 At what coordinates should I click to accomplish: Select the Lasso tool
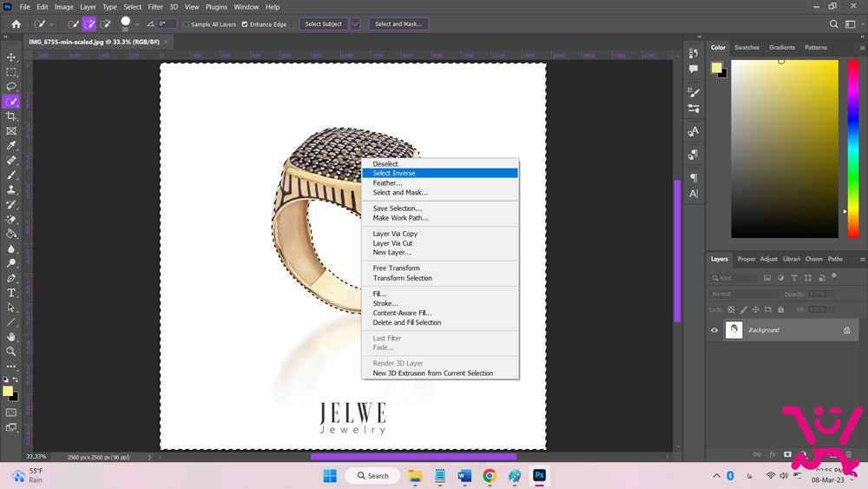11,86
